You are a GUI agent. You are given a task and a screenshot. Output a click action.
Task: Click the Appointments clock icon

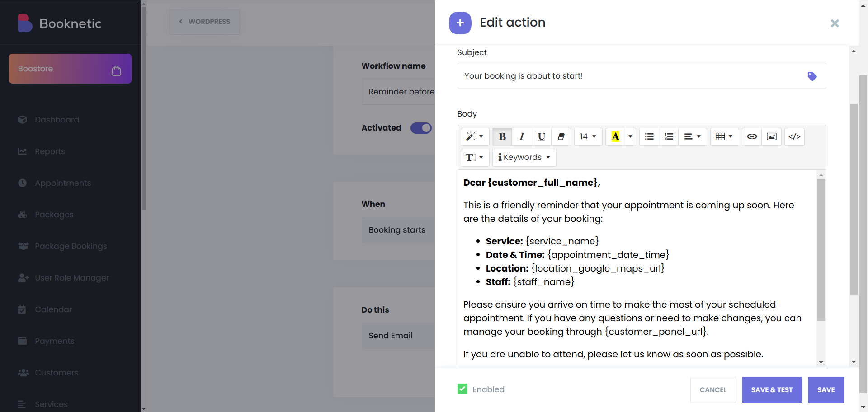[x=23, y=183]
